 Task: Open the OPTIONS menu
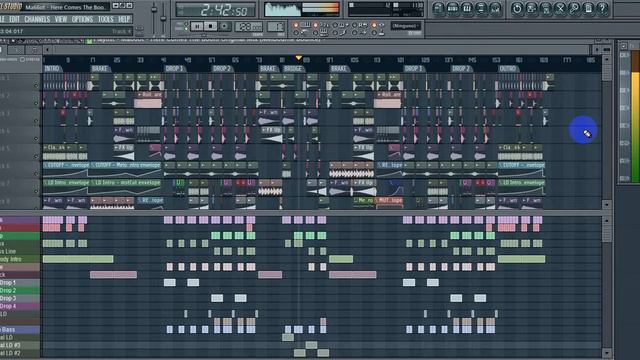(x=82, y=19)
